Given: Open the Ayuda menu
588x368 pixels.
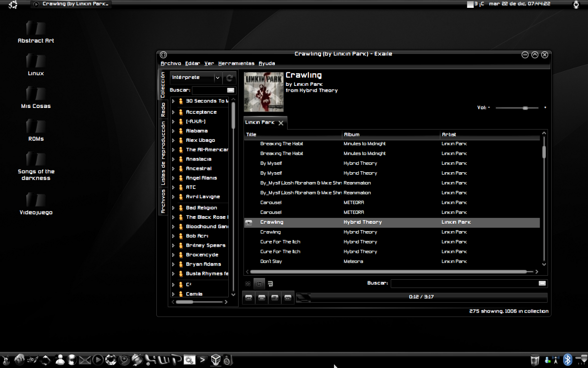Looking at the screenshot, I should tap(267, 63).
